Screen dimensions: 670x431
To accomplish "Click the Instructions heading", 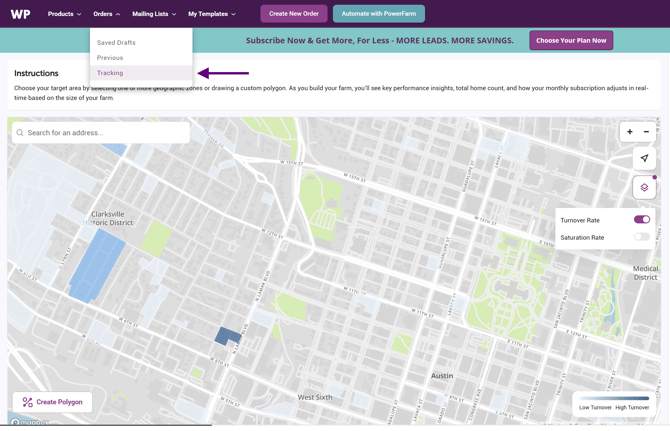I will [x=36, y=73].
